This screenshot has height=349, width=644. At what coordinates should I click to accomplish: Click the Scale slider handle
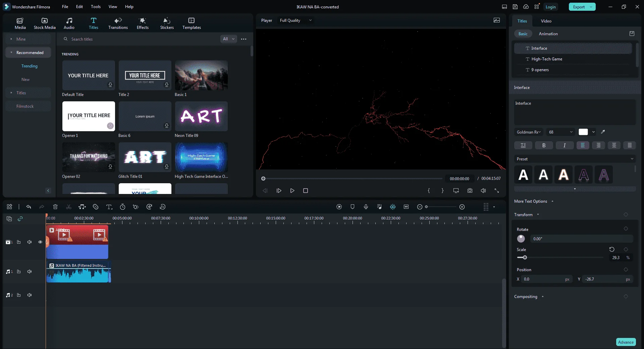(525, 257)
